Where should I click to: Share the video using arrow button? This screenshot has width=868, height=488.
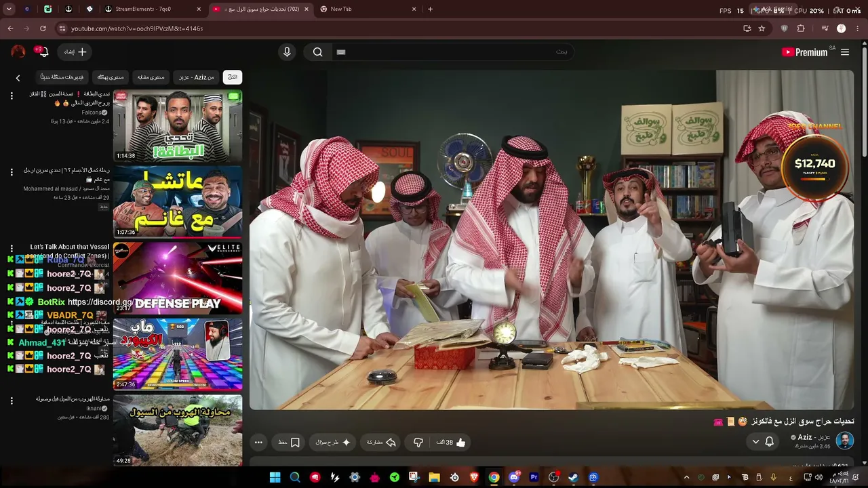pos(381,443)
